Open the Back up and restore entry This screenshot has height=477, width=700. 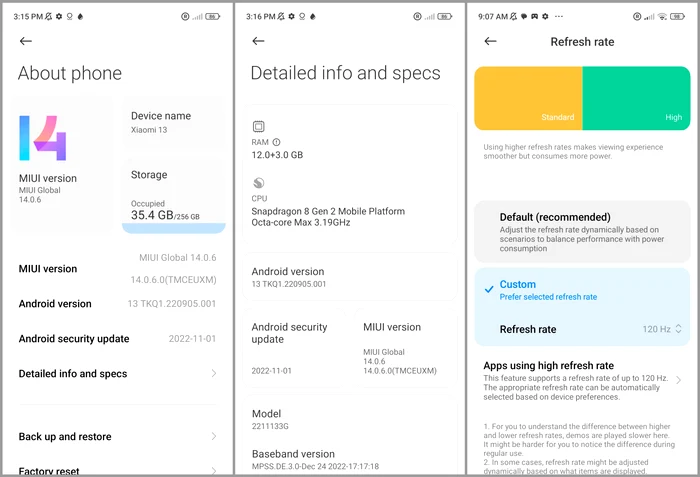(117, 436)
